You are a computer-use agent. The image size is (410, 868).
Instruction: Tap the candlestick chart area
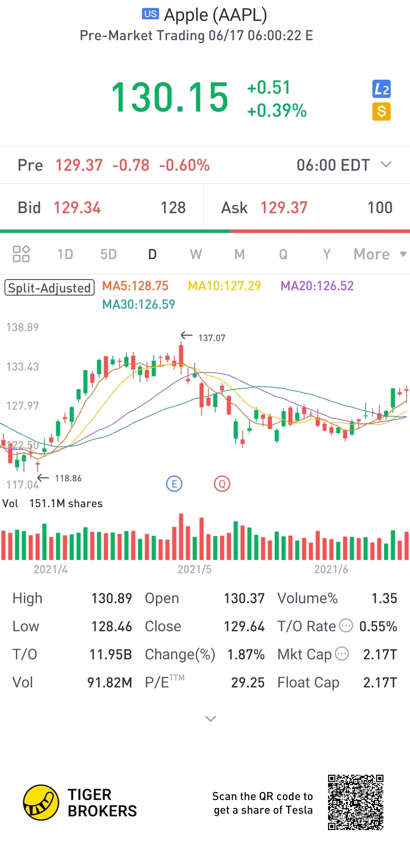(x=205, y=406)
